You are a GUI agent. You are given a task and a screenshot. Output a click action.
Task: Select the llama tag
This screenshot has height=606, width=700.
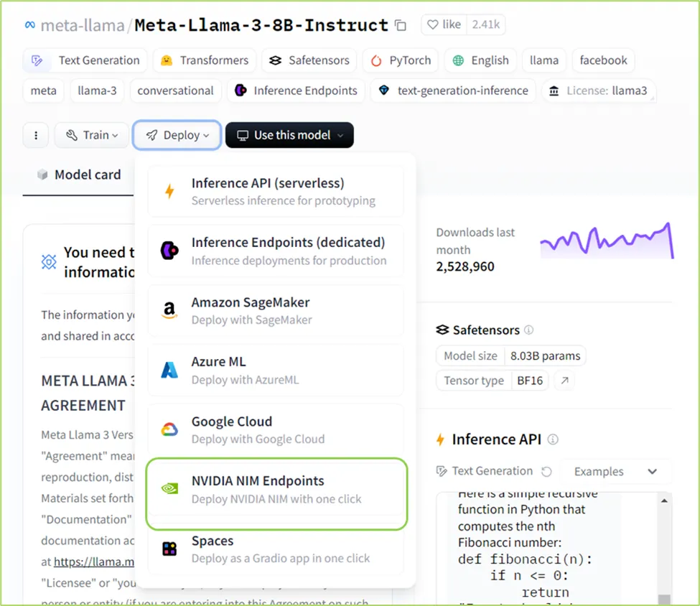tap(543, 60)
